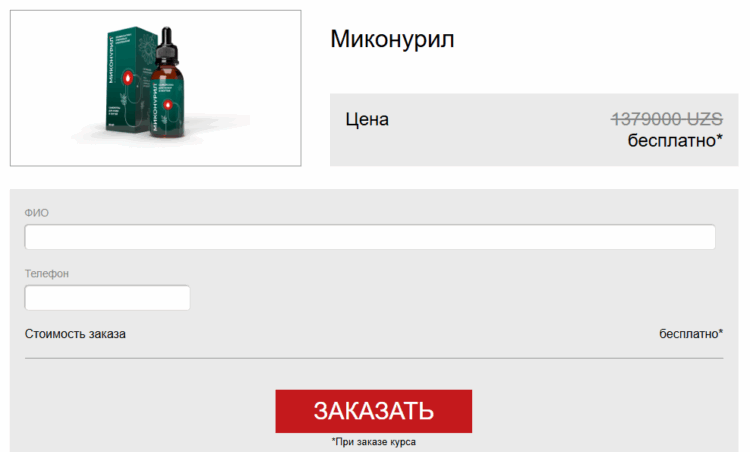Viewport: 750px width, 452px height.
Task: Focus the ФИО input field
Action: (x=370, y=237)
